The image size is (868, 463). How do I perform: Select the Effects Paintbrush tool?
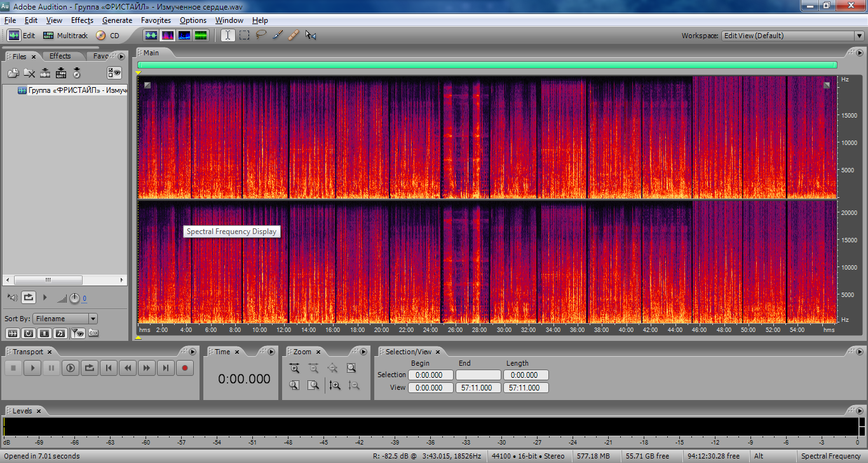coord(277,36)
